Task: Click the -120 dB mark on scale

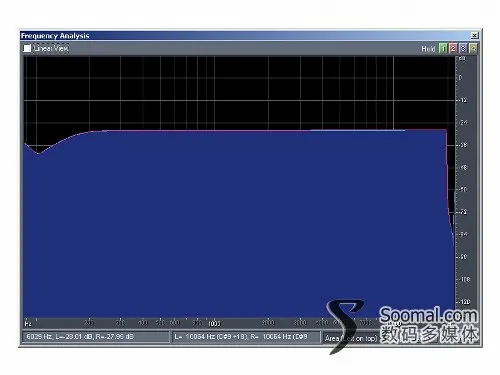Action: pyautogui.click(x=464, y=302)
